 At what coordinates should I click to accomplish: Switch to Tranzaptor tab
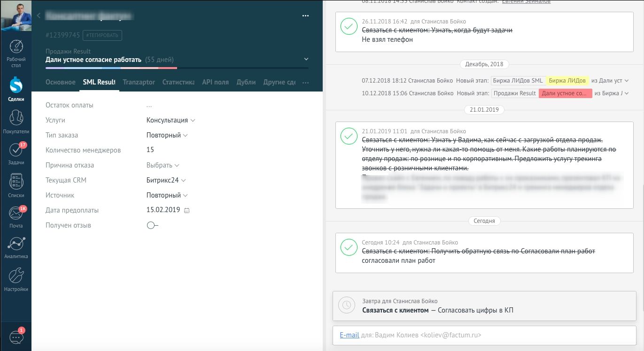coord(139,82)
